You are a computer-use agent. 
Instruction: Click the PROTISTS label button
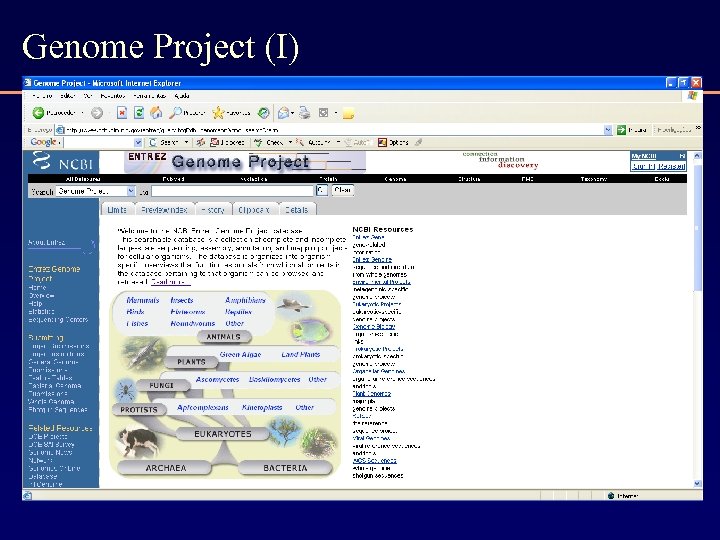click(139, 410)
